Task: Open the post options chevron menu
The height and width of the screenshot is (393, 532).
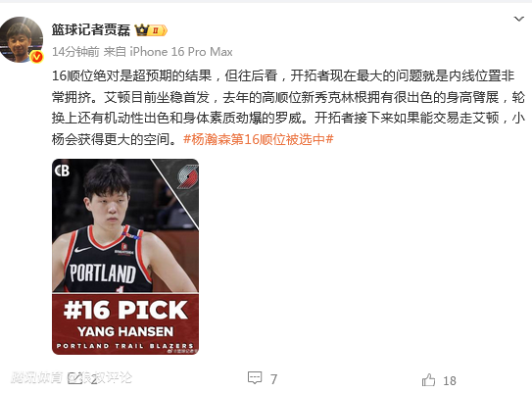Action: (x=518, y=19)
